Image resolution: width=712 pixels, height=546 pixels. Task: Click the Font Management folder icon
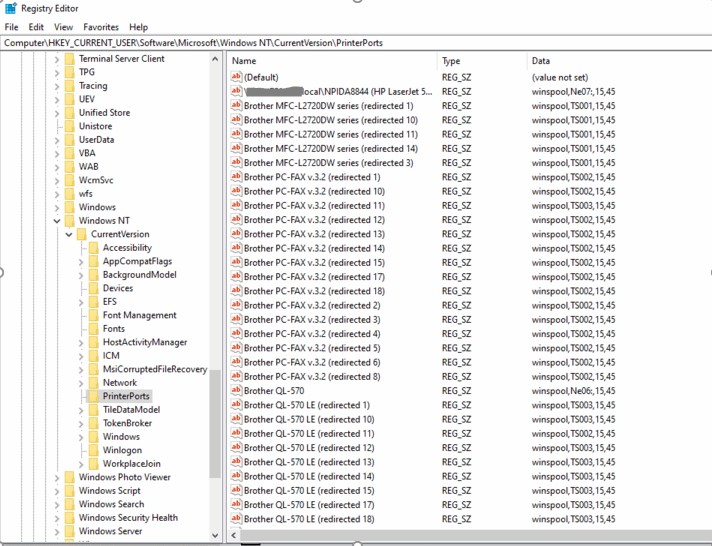pyautogui.click(x=93, y=315)
